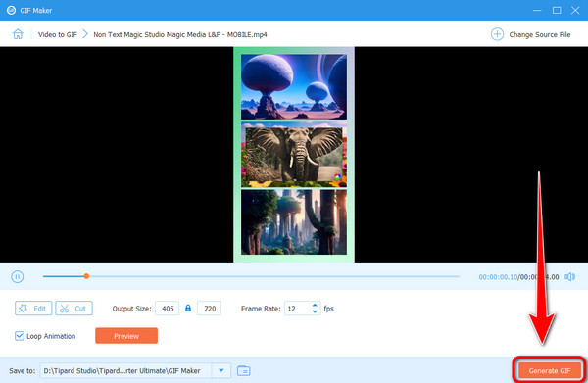The image size is (588, 383).
Task: Click the current time 00:00:00.10 readout
Action: [x=498, y=277]
